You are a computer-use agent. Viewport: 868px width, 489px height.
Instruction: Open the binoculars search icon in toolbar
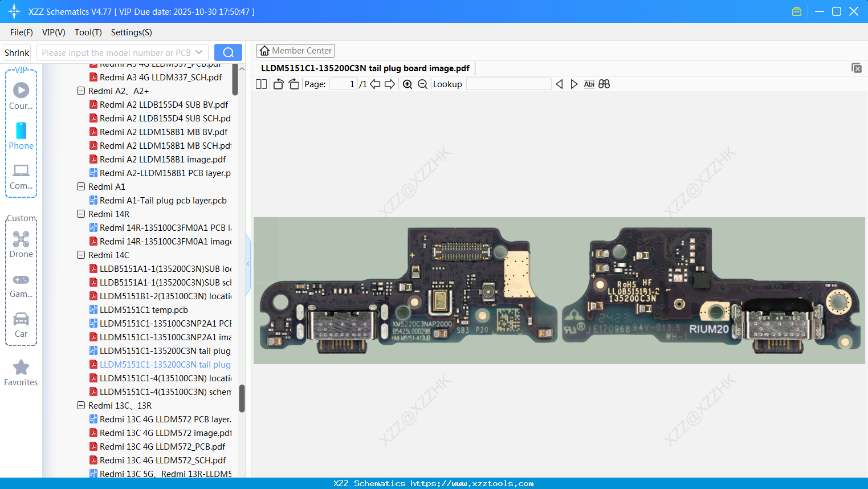point(604,84)
